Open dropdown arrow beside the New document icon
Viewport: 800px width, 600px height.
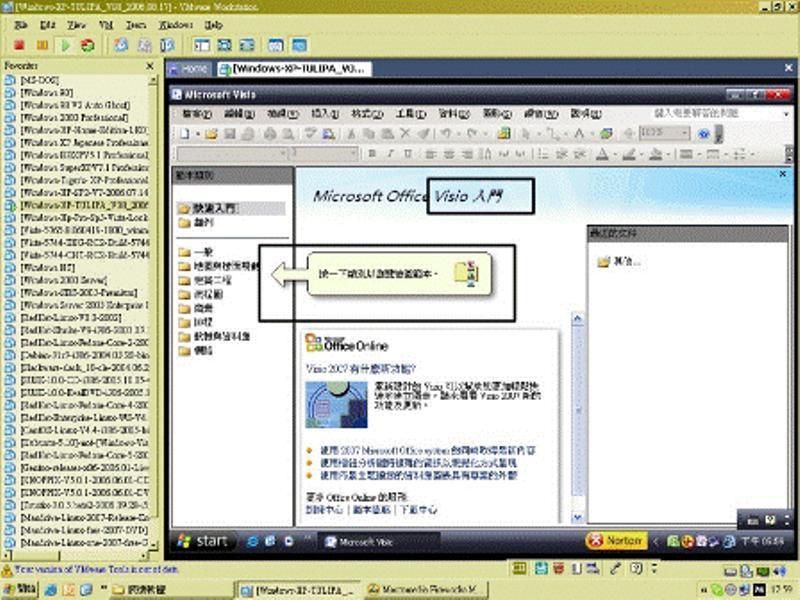click(x=197, y=134)
